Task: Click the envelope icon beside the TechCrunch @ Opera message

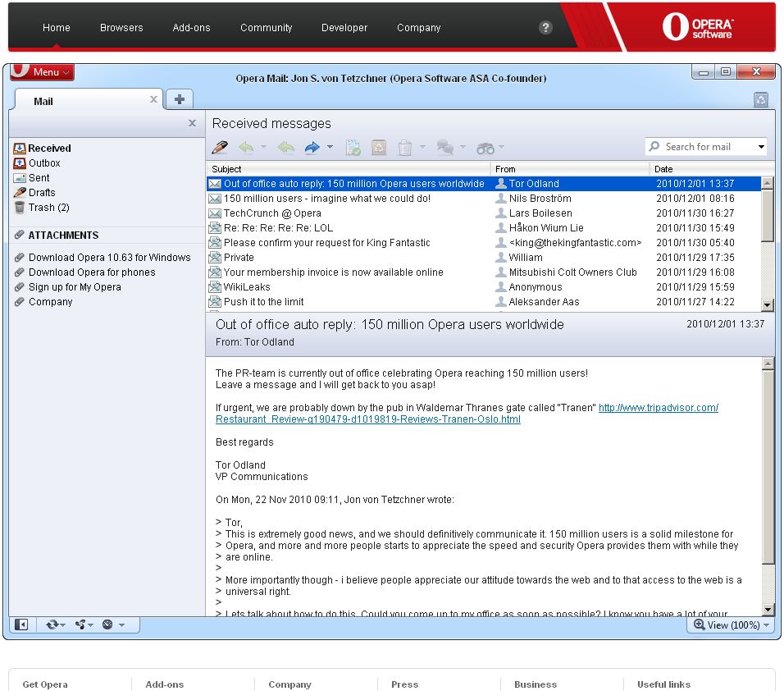Action: tap(215, 213)
